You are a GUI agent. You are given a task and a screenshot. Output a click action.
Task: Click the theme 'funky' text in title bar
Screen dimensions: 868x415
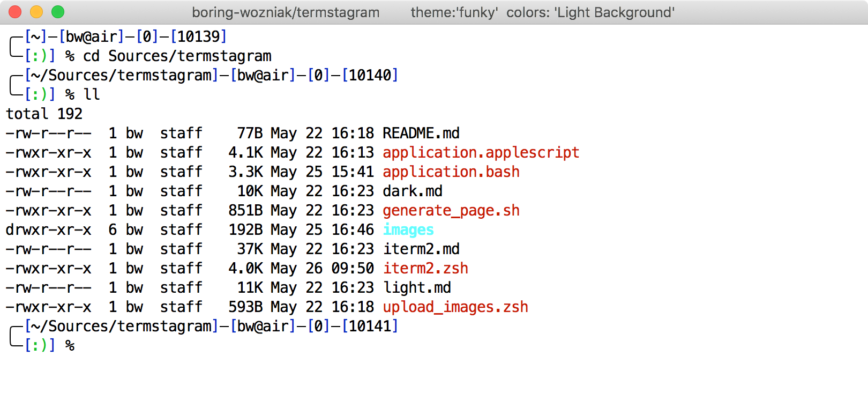(x=454, y=12)
